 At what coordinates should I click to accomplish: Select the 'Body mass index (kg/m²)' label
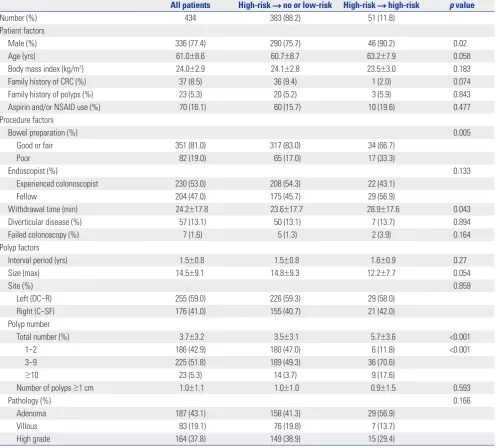46,69
